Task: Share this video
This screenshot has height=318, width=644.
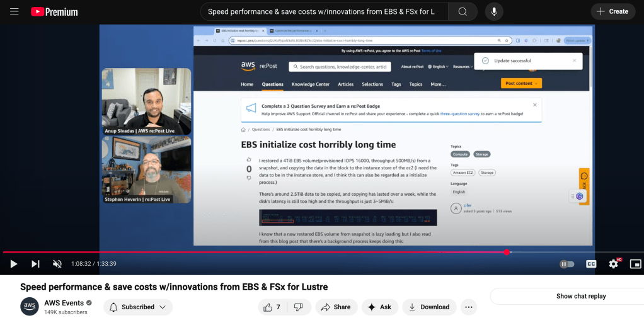Action: 336,307
